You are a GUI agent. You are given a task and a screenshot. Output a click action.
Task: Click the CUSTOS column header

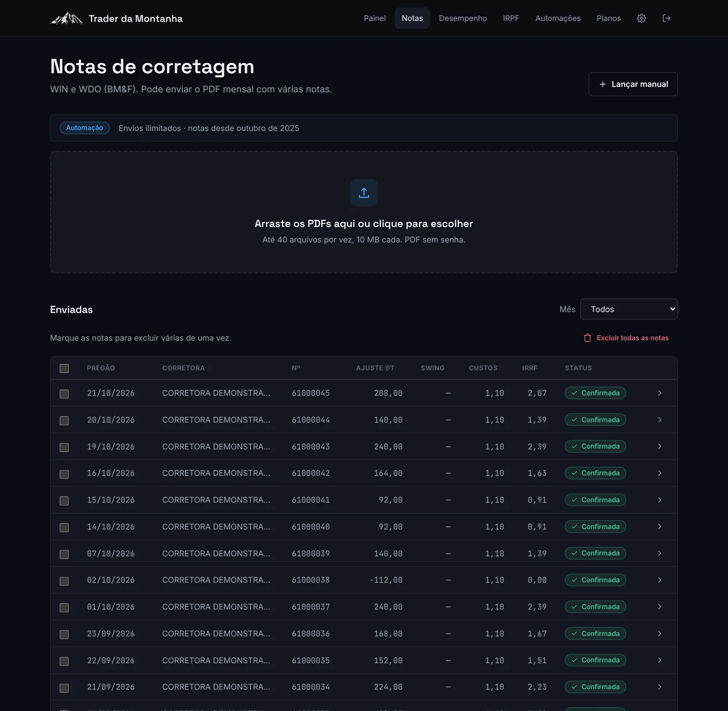click(x=483, y=368)
